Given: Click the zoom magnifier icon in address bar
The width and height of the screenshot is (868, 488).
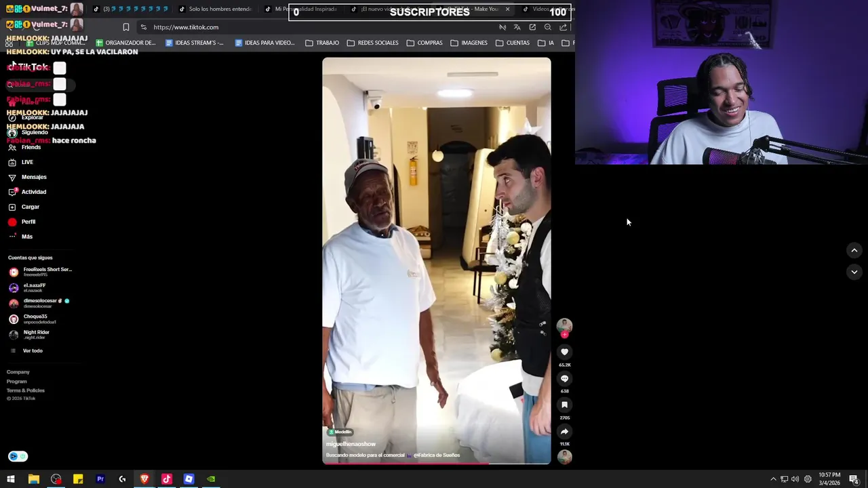Looking at the screenshot, I should 548,27.
